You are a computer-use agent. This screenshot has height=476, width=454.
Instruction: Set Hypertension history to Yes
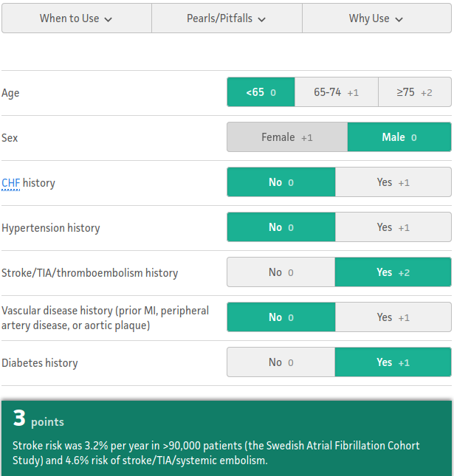tap(393, 227)
